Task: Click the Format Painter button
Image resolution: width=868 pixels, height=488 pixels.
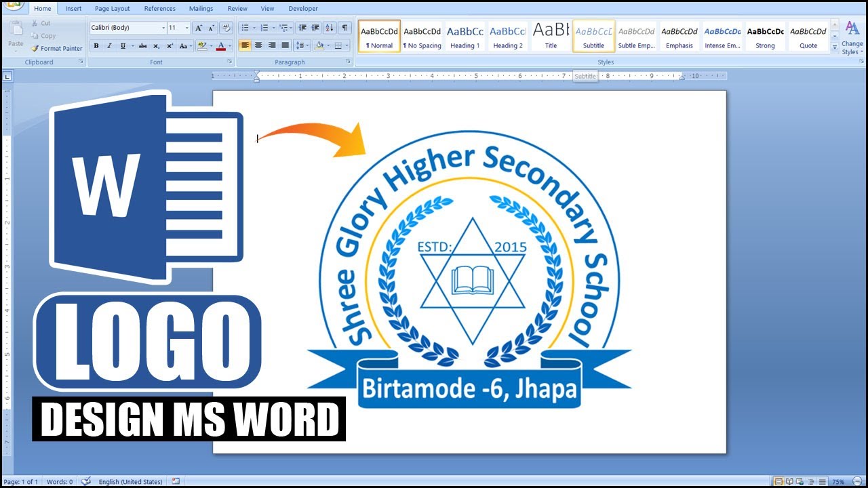Action: [57, 49]
